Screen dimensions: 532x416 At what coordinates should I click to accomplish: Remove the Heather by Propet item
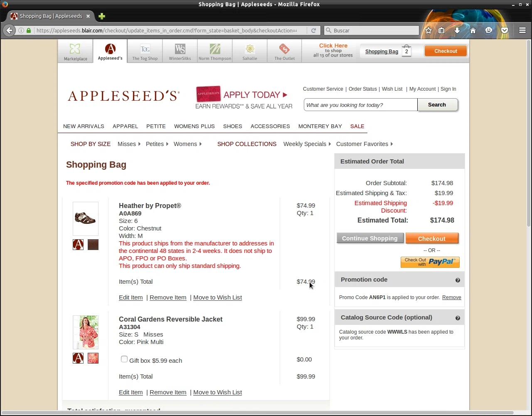pos(168,297)
